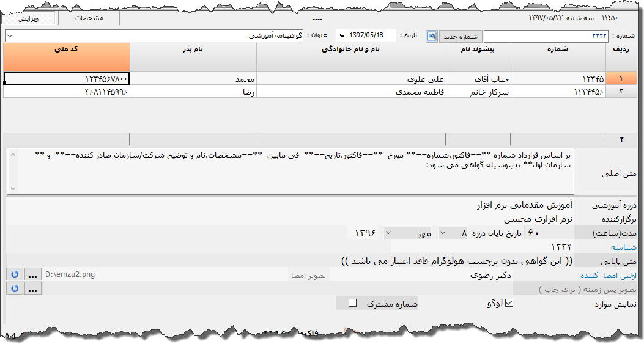Toggle the لوگو checkbox
The height and width of the screenshot is (344, 644).
tap(509, 303)
